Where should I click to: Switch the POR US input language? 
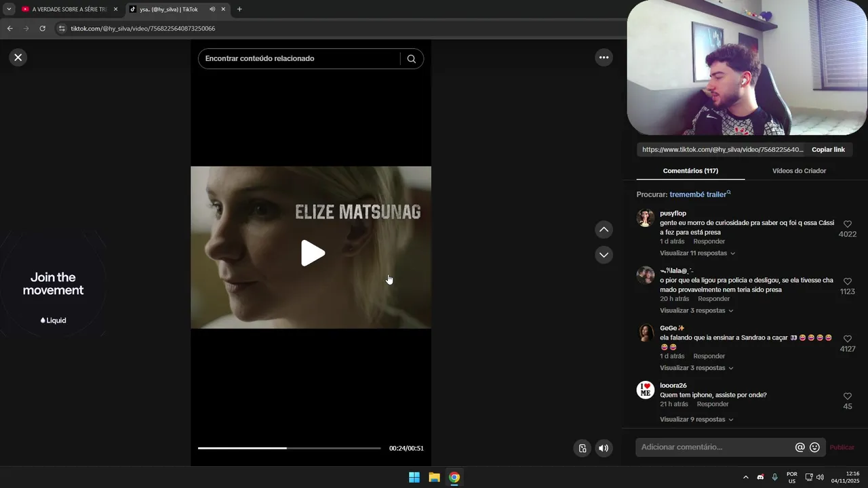click(x=791, y=477)
